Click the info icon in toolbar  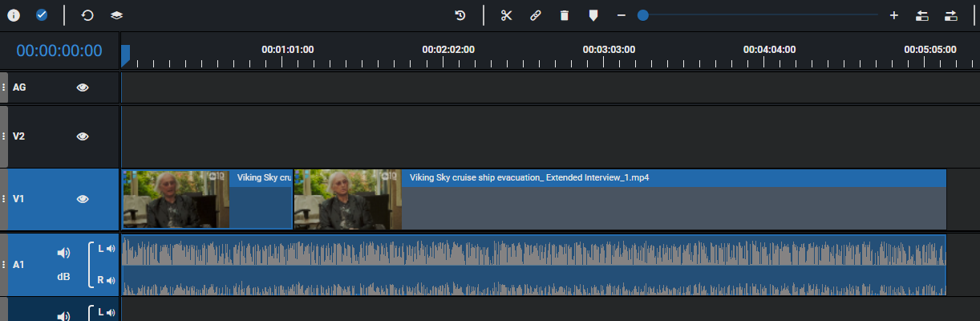[x=14, y=15]
